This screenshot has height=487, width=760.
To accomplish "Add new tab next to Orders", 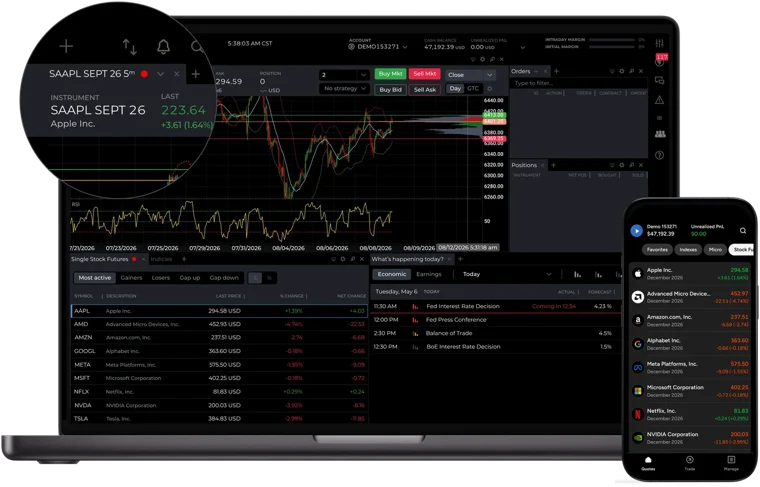I will click(556, 71).
